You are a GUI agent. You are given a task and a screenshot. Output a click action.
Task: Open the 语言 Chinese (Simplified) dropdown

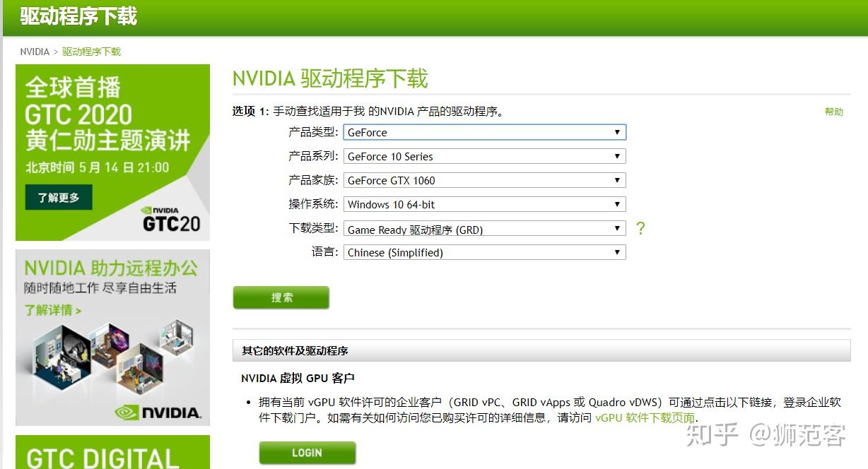(484, 252)
